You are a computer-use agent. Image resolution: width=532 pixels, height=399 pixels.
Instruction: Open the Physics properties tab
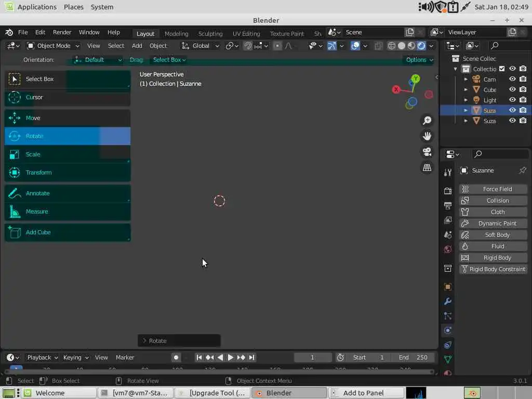tap(448, 330)
